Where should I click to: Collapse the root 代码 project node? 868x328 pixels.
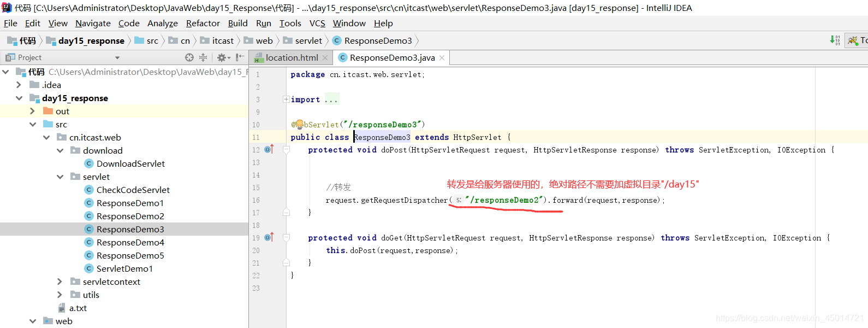(x=5, y=72)
